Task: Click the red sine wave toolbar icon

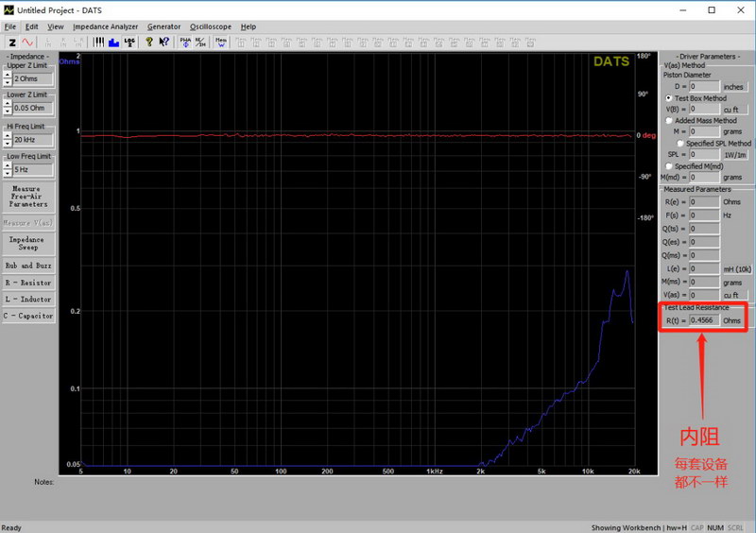Action: [26, 42]
